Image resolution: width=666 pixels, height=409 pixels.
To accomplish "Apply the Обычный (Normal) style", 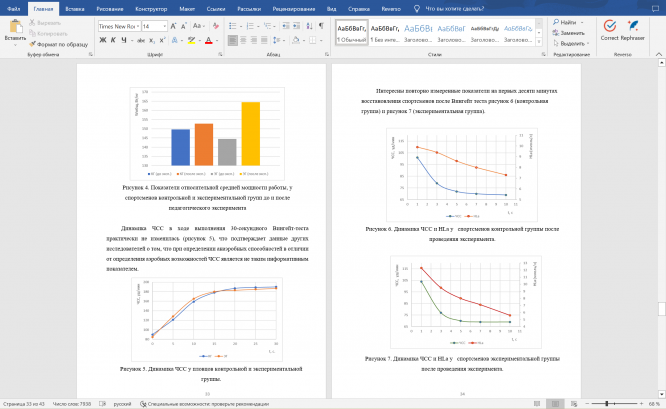I will (x=353, y=33).
